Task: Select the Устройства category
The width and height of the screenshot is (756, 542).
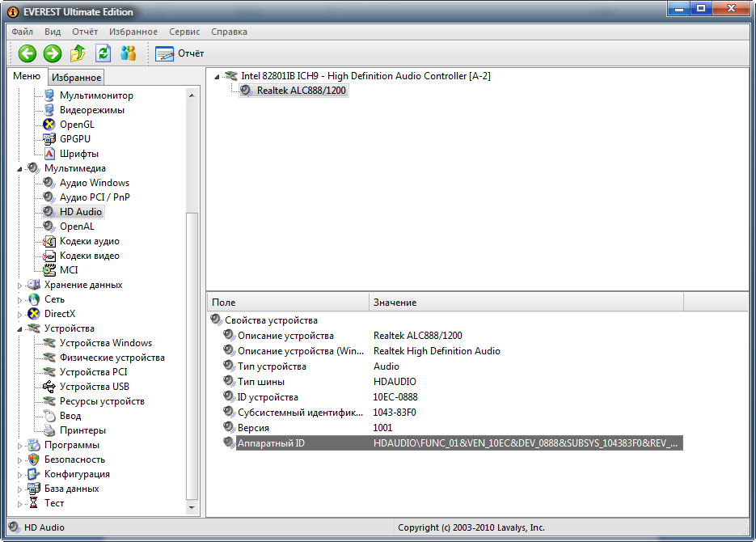Action: click(x=70, y=328)
